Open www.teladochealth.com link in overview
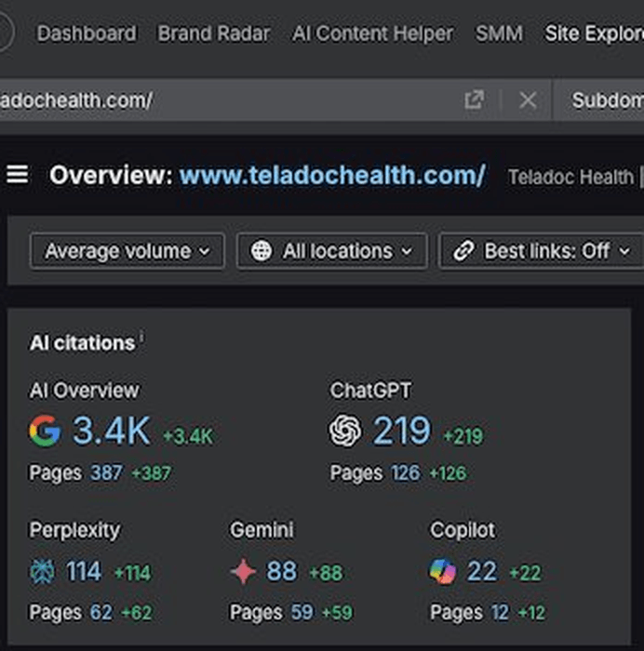 click(x=332, y=175)
